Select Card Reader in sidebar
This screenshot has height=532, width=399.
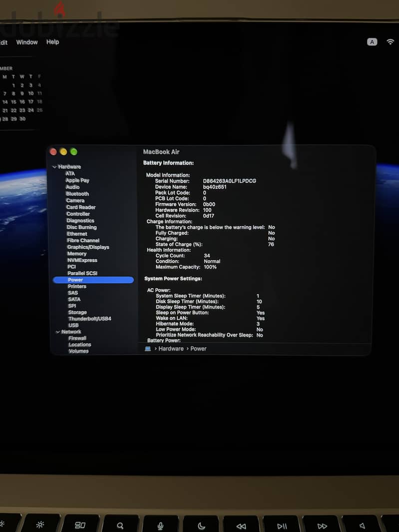click(81, 207)
